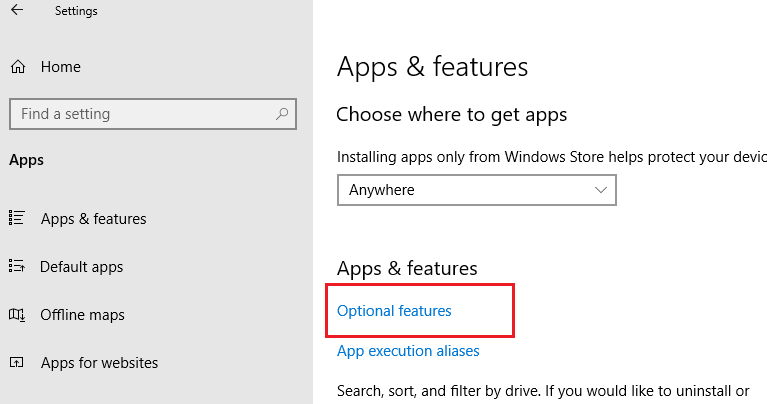Viewport: 767px width, 404px height.
Task: Go back using the Settings back arrow
Action: (17, 10)
